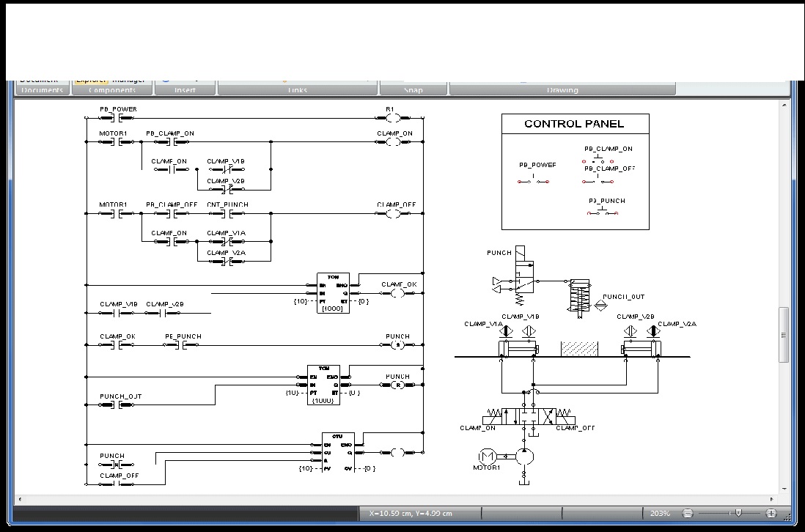Select the CNT_PUNCH contact
The height and width of the screenshot is (532, 805).
227,213
